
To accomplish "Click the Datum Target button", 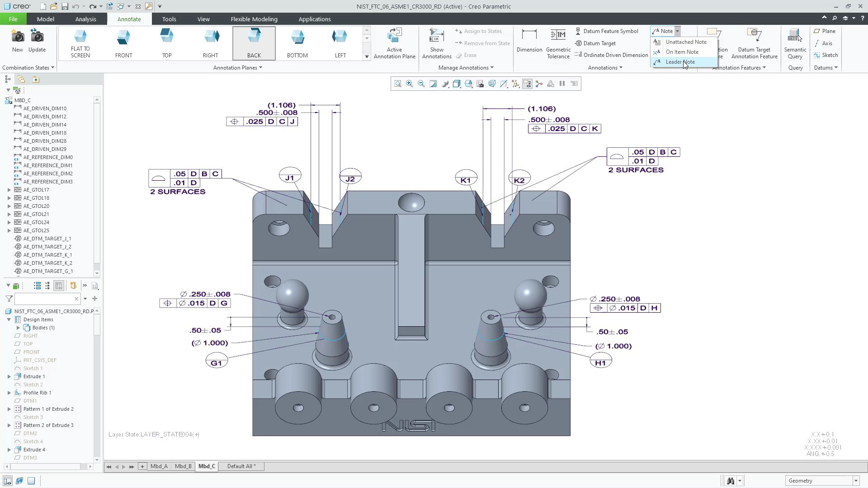I will (595, 43).
